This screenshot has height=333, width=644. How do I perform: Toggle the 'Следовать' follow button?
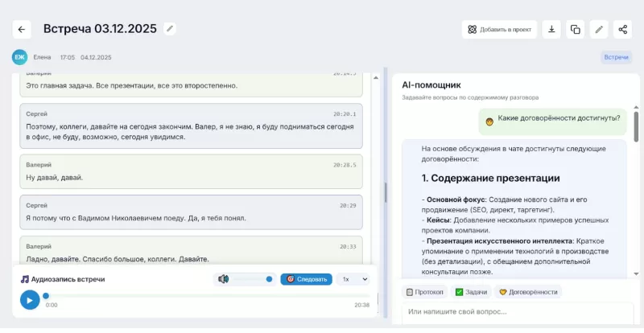point(307,279)
